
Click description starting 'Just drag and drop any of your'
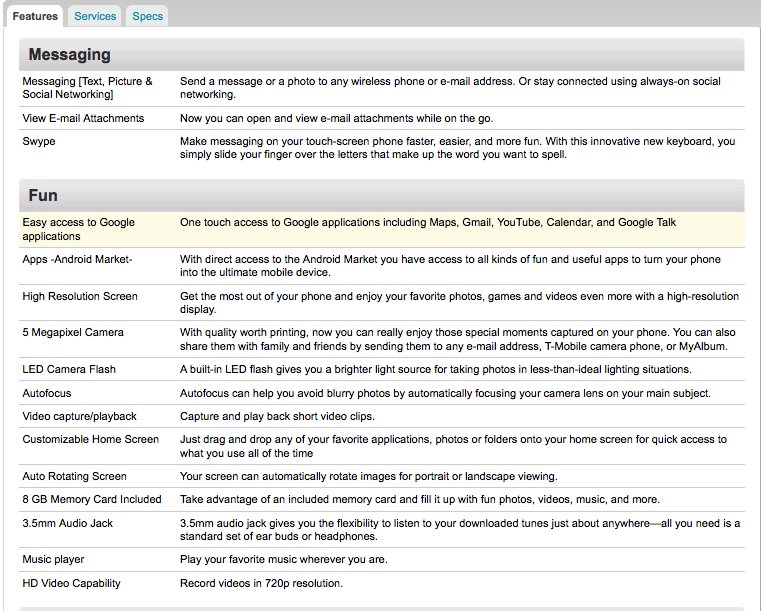(x=453, y=446)
